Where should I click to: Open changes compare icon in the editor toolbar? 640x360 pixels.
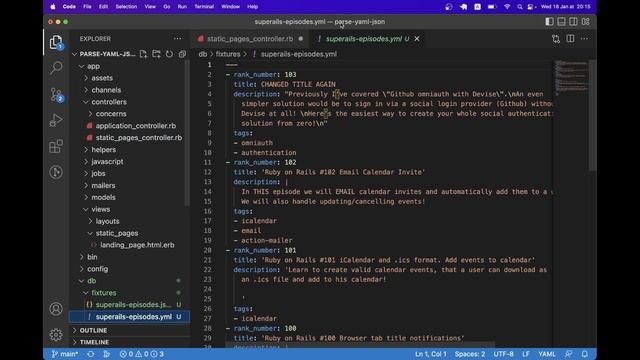tap(556, 39)
